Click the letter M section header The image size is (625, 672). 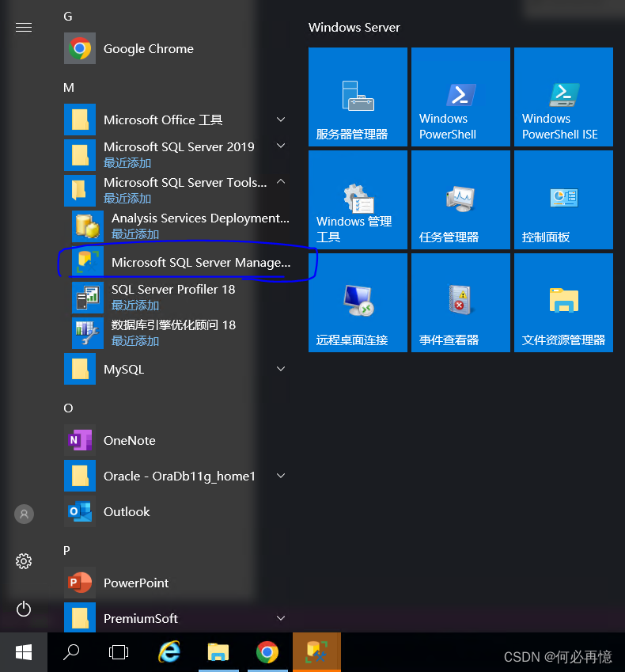click(x=69, y=87)
